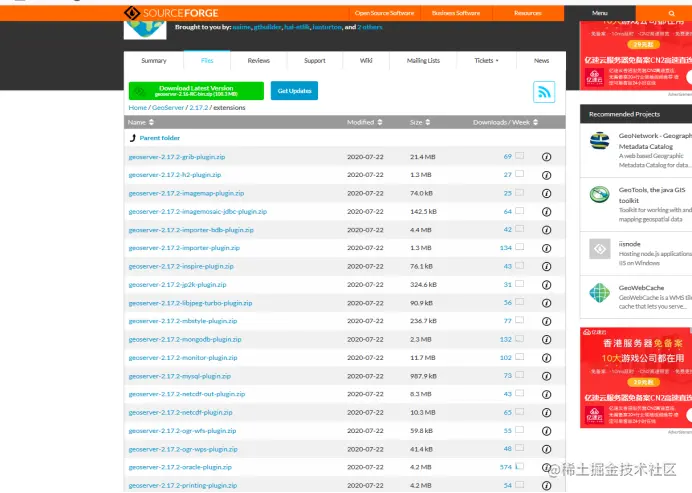This screenshot has width=692, height=493.
Task: Download geoserver-2.17.2-importer-plugin.zip
Action: click(x=184, y=248)
